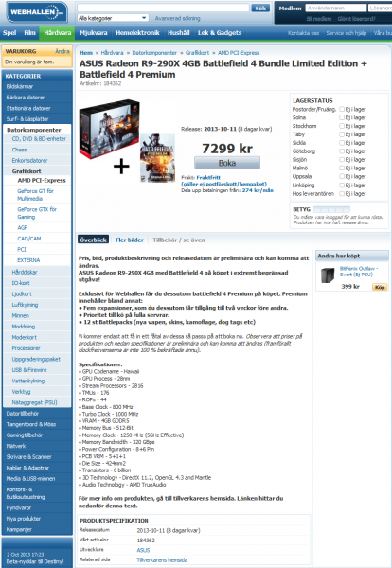Click the Betyg rating bar
The image size is (392, 568).
coord(331,209)
